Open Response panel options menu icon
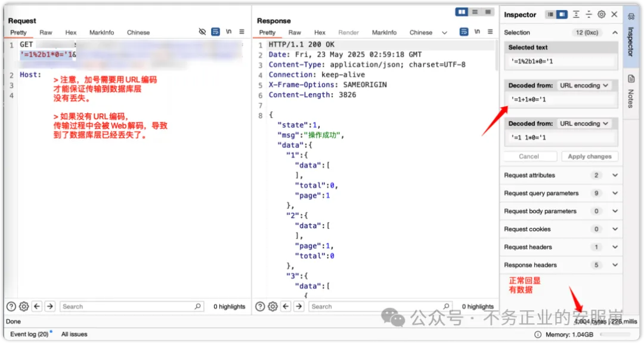 click(490, 32)
